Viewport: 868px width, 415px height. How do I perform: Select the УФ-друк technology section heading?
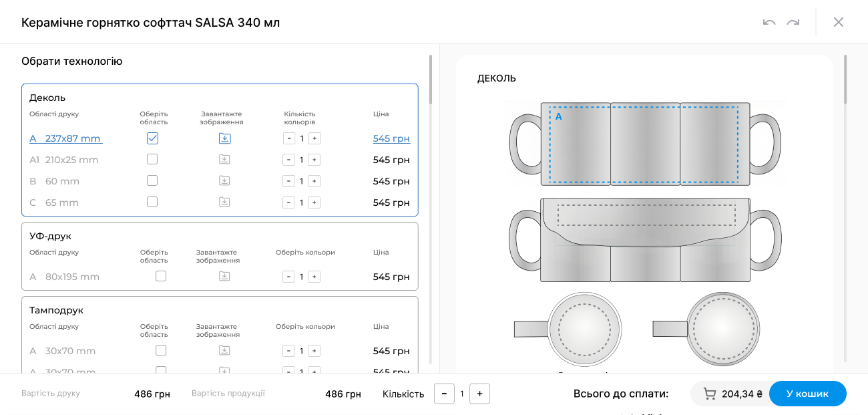tap(50, 236)
